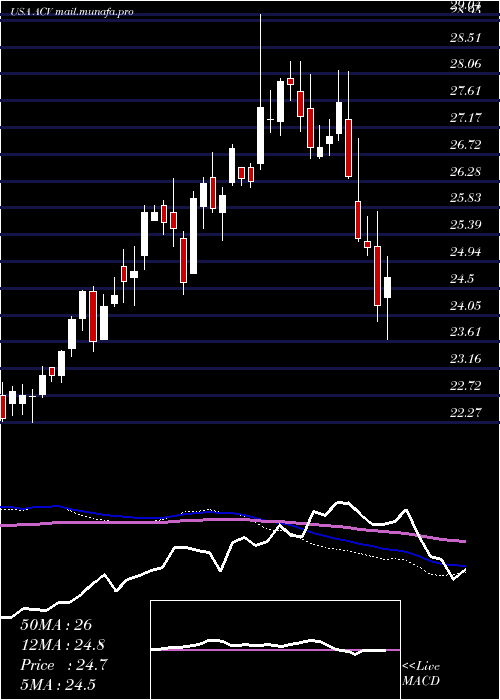
Task: Click the last white candlestick on the right
Action: (388, 288)
